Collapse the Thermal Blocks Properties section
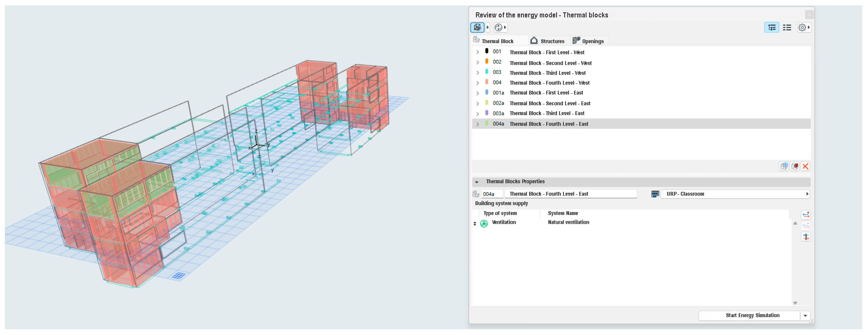Screen dimensions: 868x335 click(477, 182)
